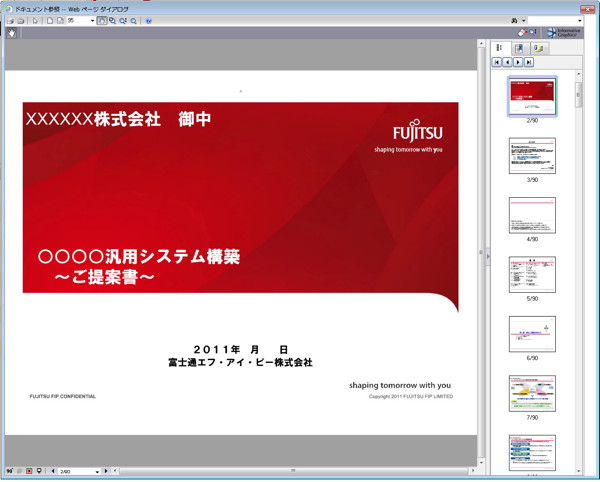Click the horizontal scrollbar right arrow
Viewport: 600px width, 482px height.
[473, 471]
